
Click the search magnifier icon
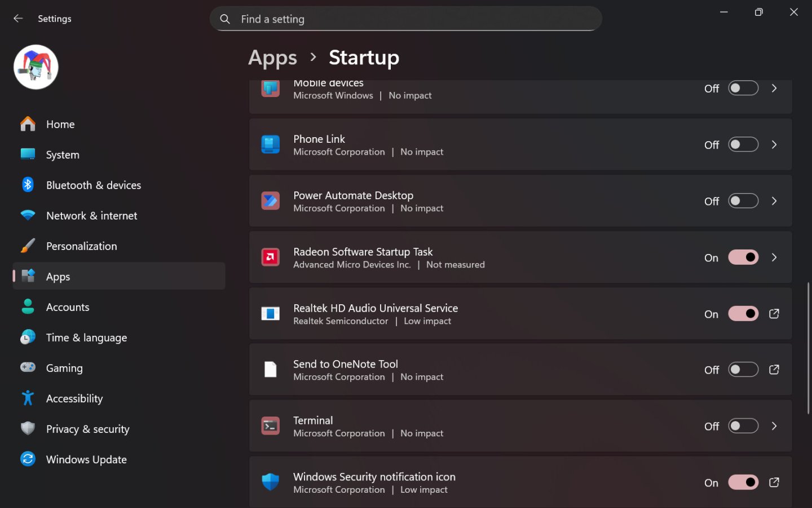point(225,19)
